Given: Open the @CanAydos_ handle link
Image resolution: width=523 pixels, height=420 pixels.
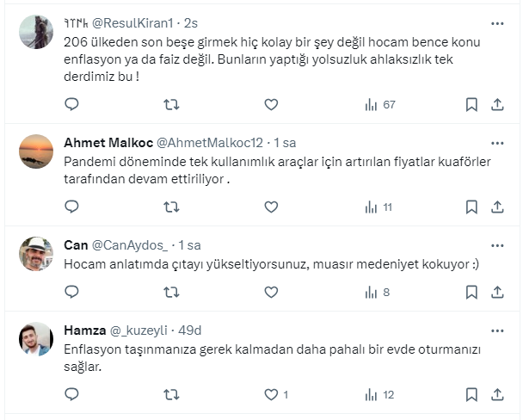Looking at the screenshot, I should pos(130,244).
